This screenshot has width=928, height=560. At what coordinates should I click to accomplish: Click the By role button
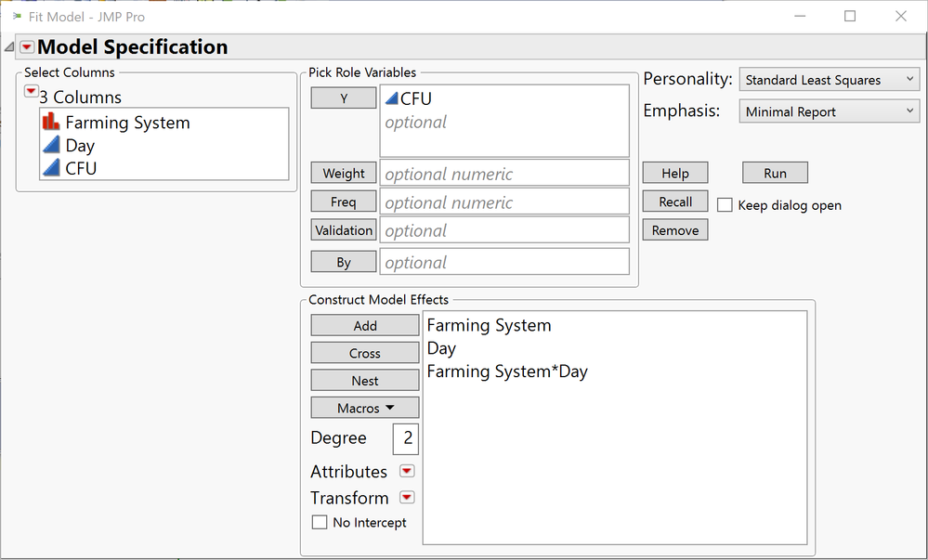(344, 262)
